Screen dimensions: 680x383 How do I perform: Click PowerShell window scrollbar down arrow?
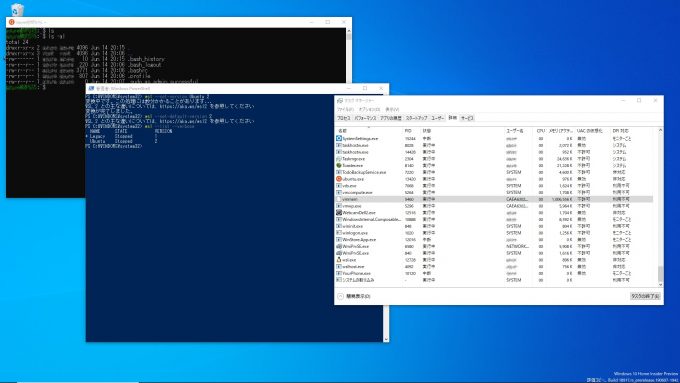point(386,339)
